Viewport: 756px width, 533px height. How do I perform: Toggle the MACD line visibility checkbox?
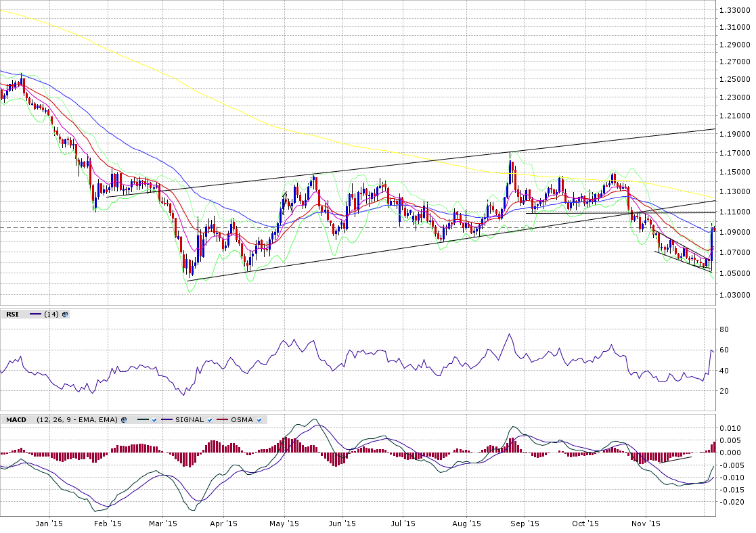[x=155, y=419]
